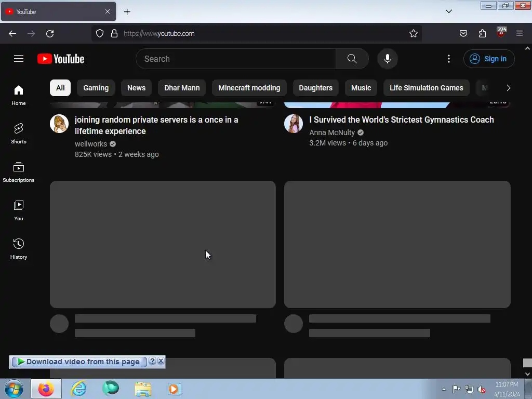Open Windows Explorer folder in taskbar
This screenshot has height=399, width=532.
[143, 389]
